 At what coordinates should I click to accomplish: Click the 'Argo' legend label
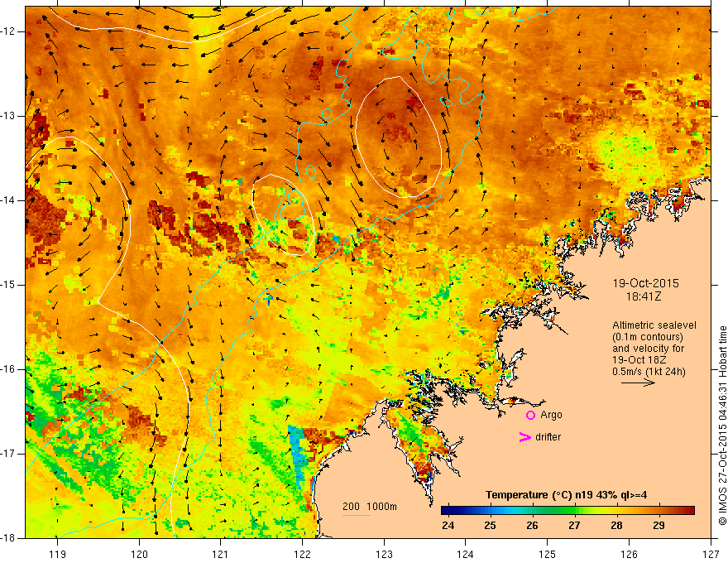pos(551,415)
